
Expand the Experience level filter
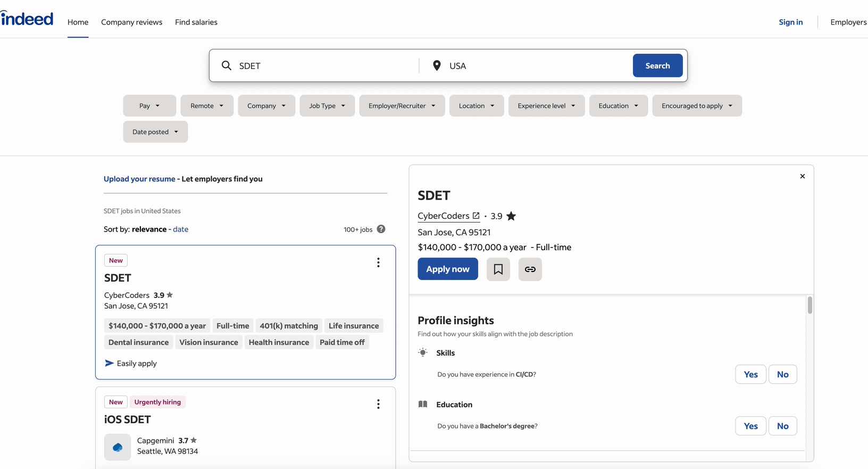[547, 105]
